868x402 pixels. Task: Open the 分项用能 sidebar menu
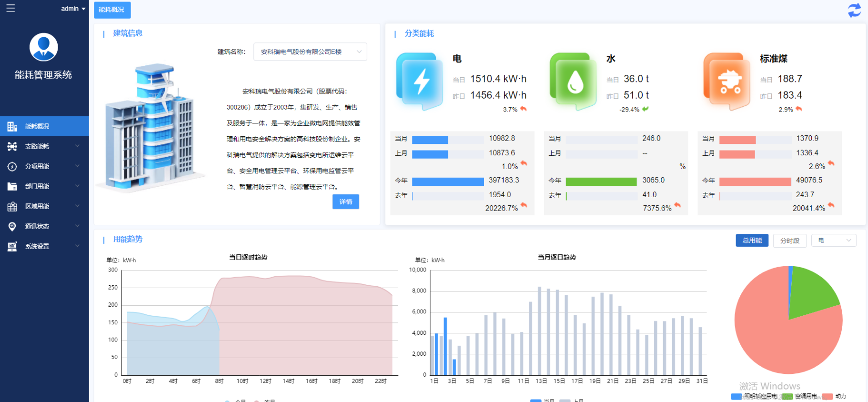[44, 166]
